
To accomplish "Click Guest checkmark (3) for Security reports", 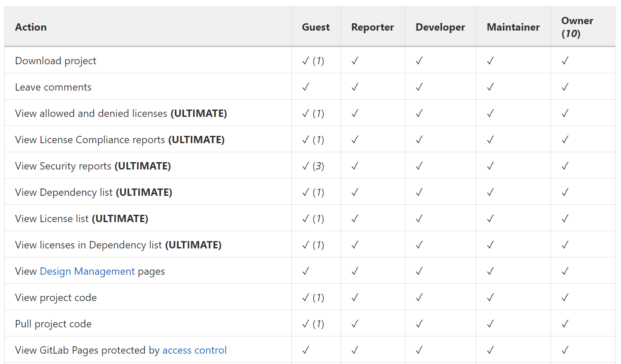I will click(x=313, y=166).
